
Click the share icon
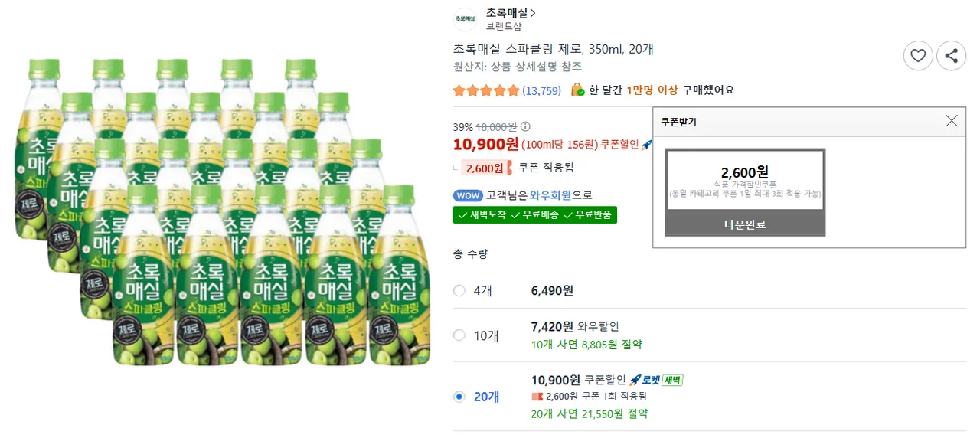pyautogui.click(x=952, y=56)
